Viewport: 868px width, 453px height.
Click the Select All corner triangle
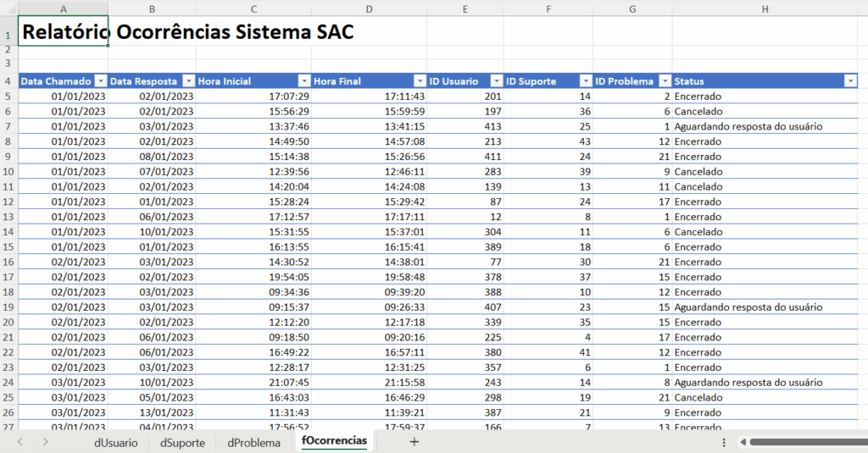[10, 8]
